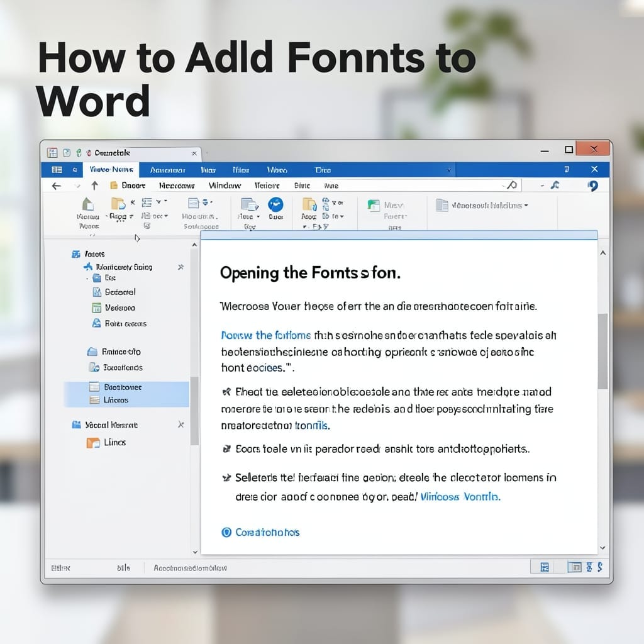Click the 'Flure' window icon in the ribbon
This screenshot has width=644, height=644.
[249, 204]
